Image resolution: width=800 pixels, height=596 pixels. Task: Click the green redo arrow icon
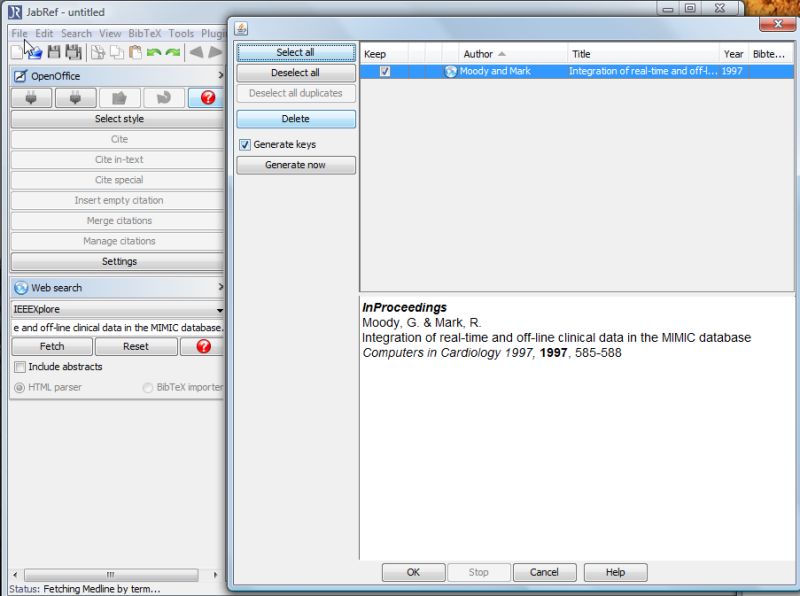click(x=173, y=52)
